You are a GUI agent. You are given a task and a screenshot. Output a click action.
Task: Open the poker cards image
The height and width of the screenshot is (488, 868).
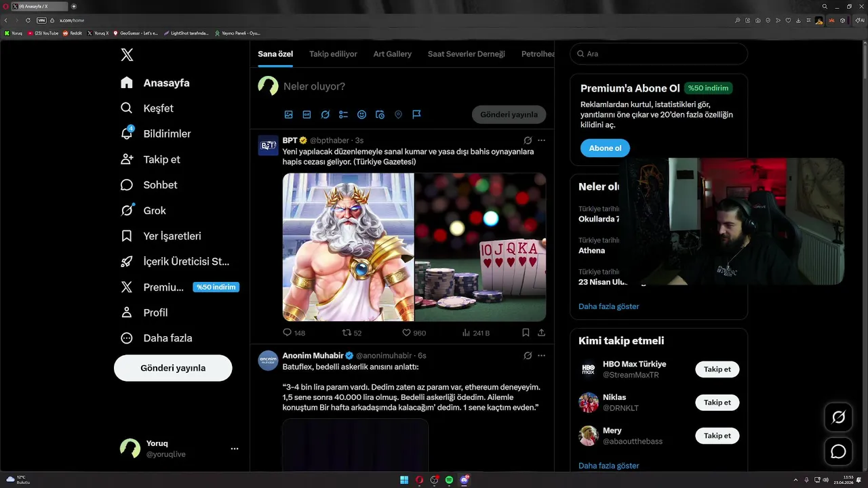point(480,247)
